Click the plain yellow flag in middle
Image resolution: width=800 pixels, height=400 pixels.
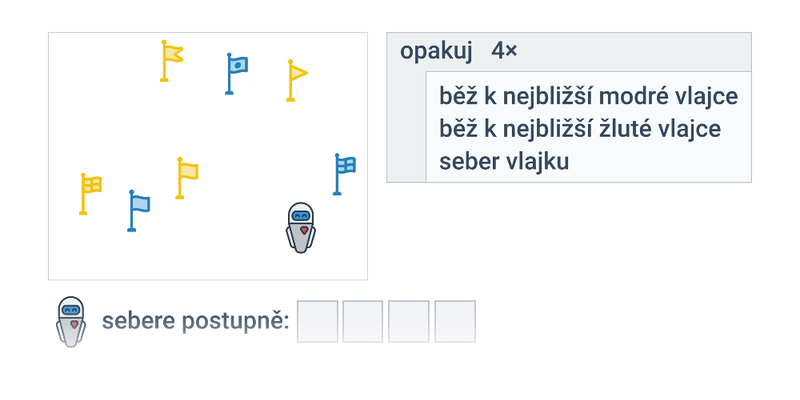point(187,178)
